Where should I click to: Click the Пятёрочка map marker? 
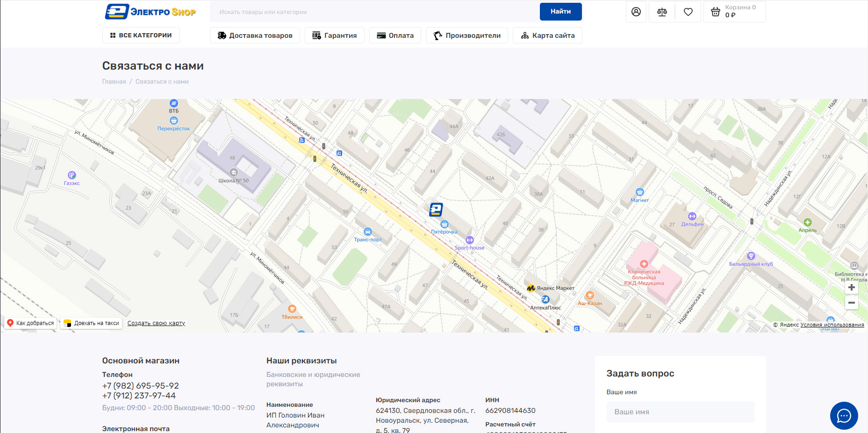pyautogui.click(x=445, y=224)
